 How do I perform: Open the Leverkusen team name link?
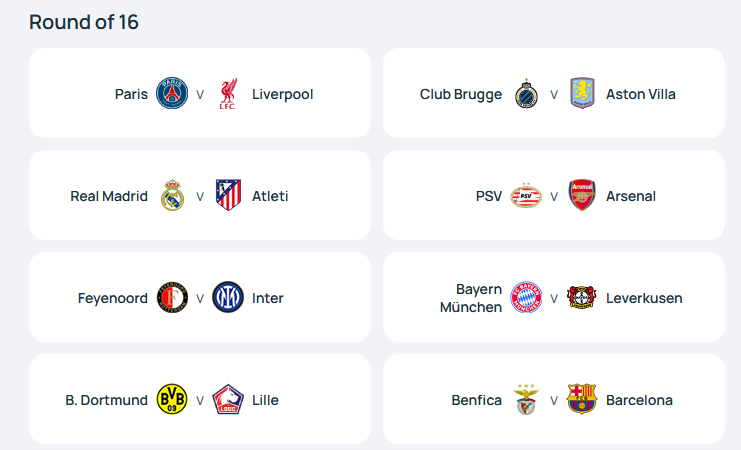[644, 298]
